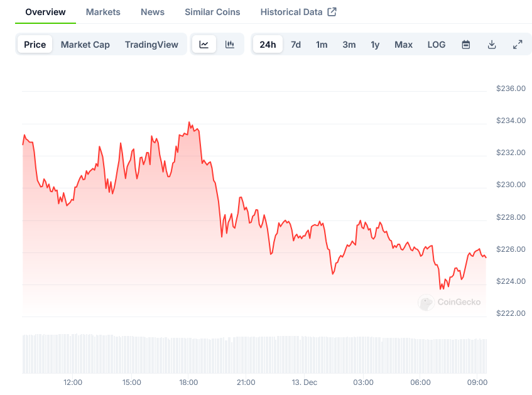Image resolution: width=532 pixels, height=395 pixels.
Task: Open the calendar date range picker
Action: click(466, 45)
